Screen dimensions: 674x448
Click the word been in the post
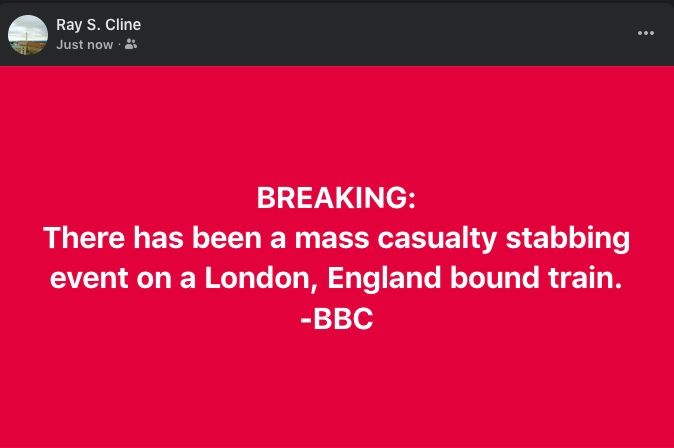(227, 238)
